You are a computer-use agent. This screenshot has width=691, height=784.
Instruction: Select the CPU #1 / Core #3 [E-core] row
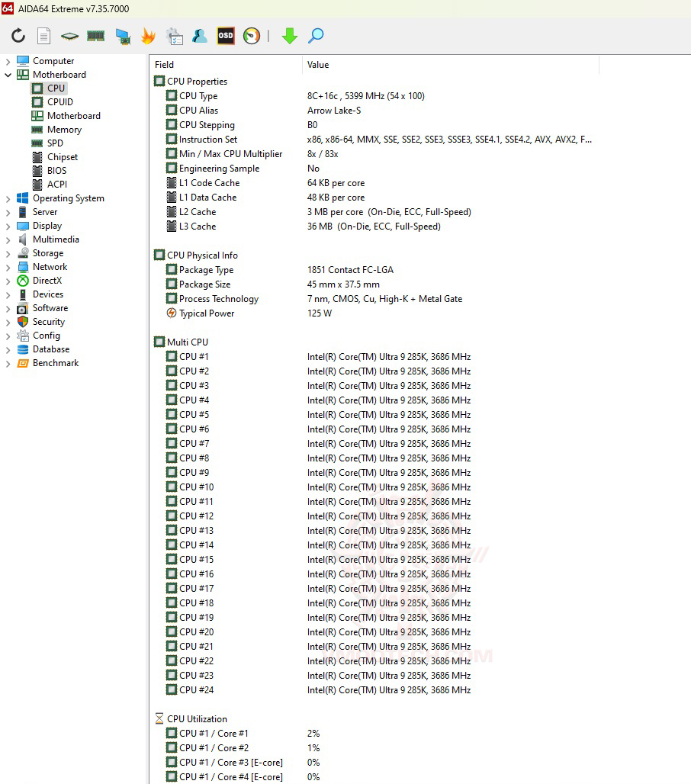(374, 763)
